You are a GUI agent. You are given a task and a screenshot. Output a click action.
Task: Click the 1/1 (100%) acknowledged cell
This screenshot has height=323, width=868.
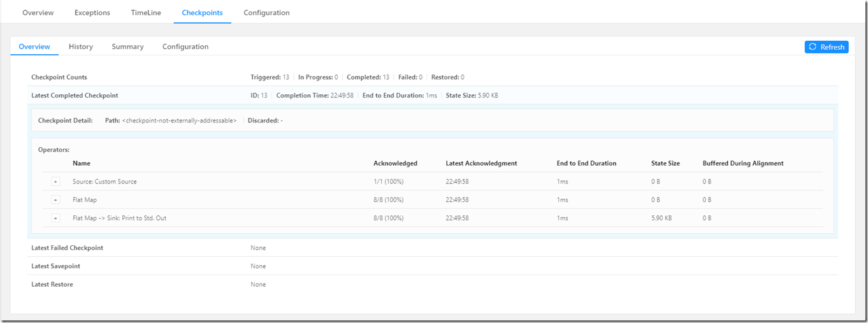click(388, 182)
